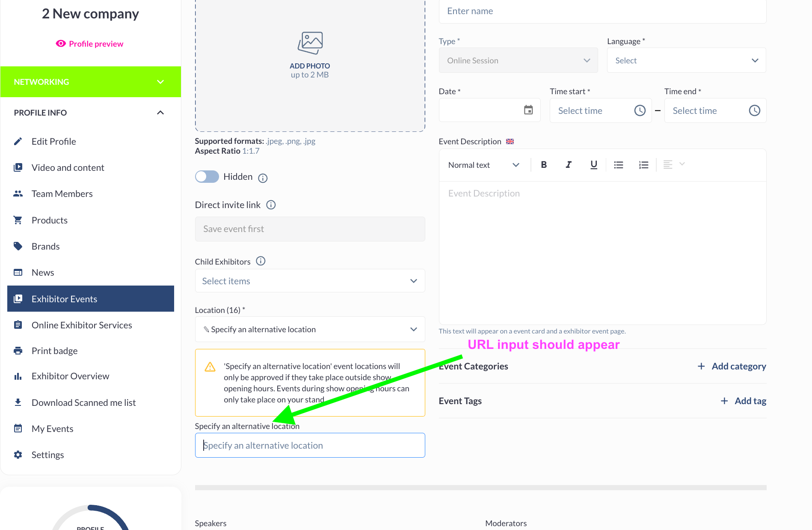Image resolution: width=812 pixels, height=530 pixels.
Task: Open the Child Exhibitors select items dropdown
Action: tap(310, 281)
